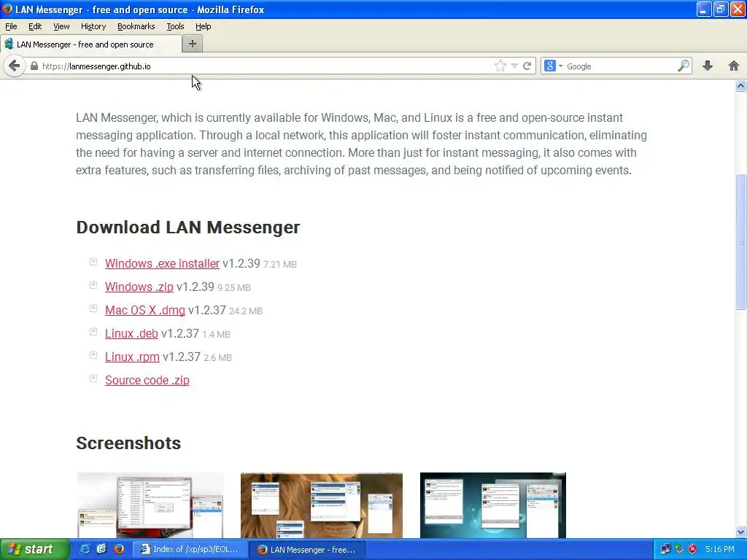Open the File menu
The height and width of the screenshot is (560, 747).
11,26
